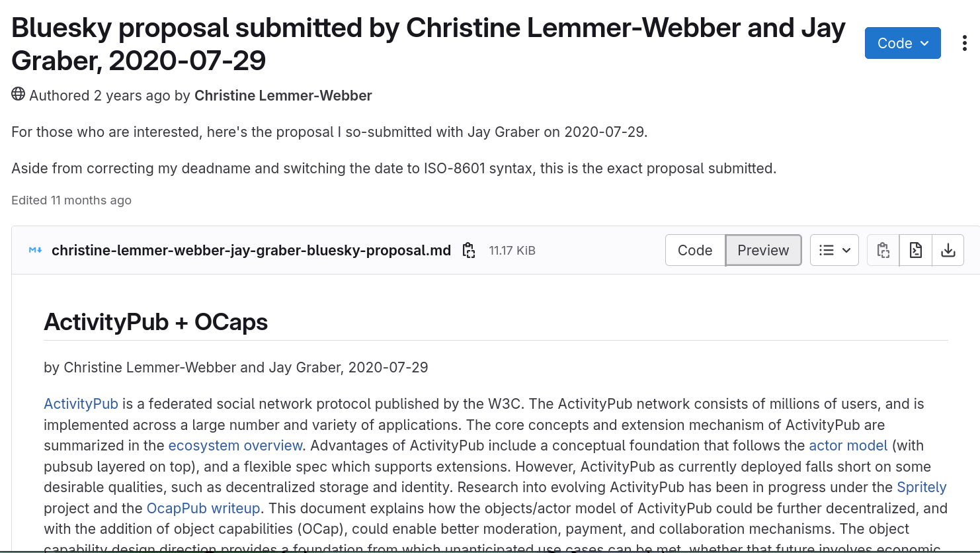Click the snippet filename text

251,251
